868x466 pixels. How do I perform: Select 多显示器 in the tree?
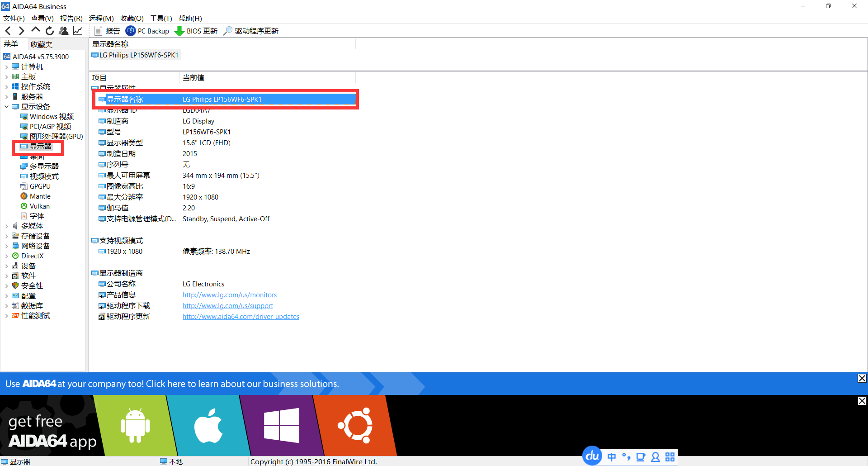pos(40,166)
